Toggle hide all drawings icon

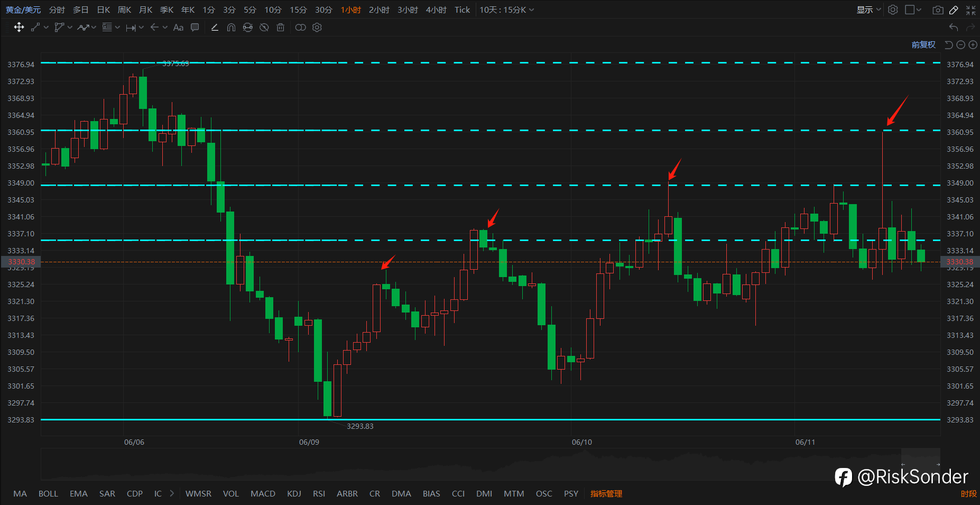point(264,27)
